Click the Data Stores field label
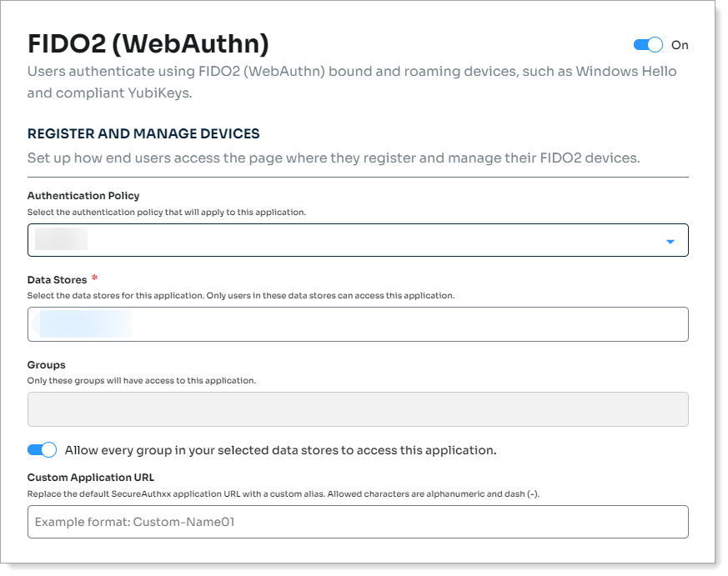 (x=57, y=280)
